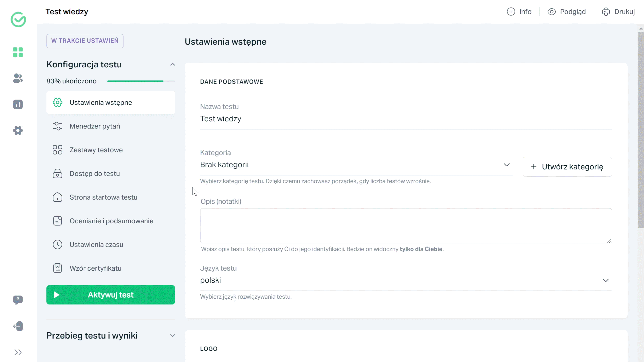The width and height of the screenshot is (644, 362).
Task: Open the analytics/chart icon
Action: (18, 104)
